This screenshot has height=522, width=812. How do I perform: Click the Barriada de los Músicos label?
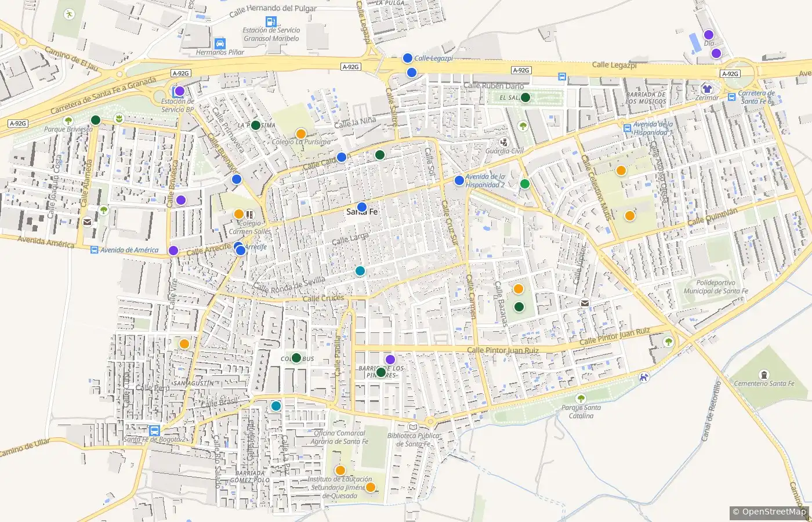point(646,98)
